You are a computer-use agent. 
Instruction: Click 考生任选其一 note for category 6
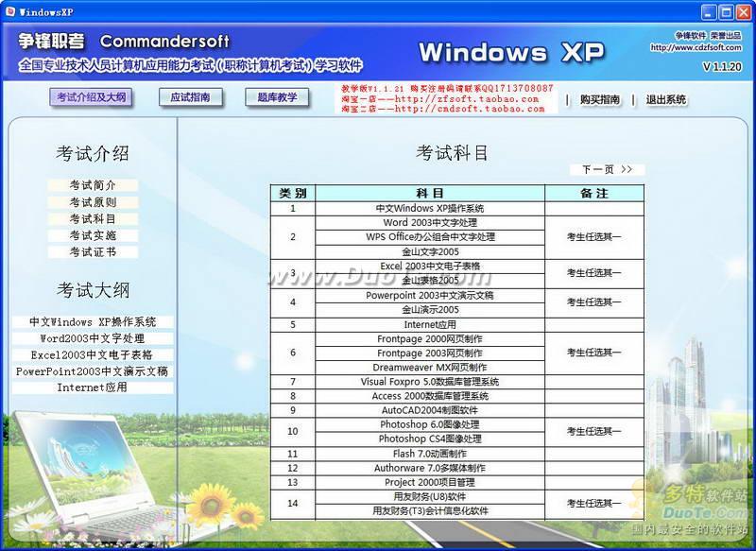594,353
